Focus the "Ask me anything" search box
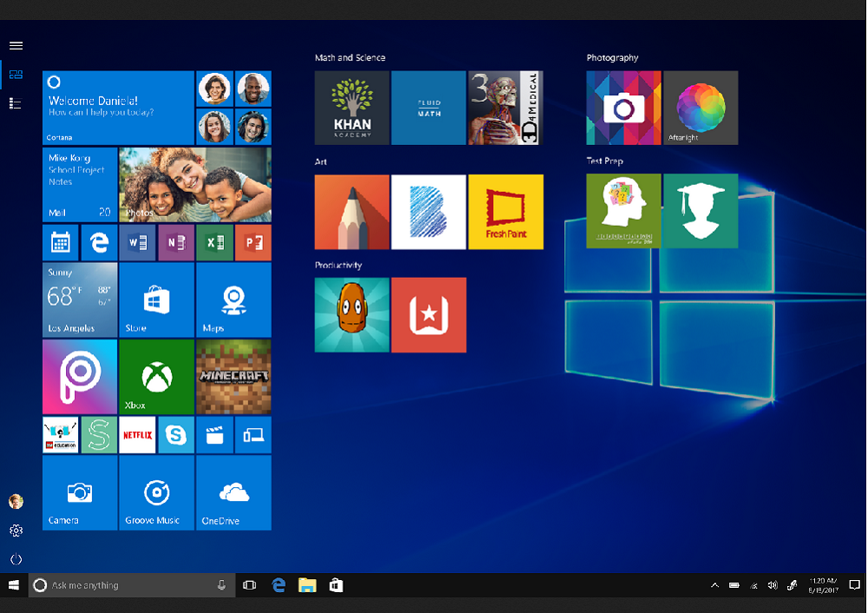This screenshot has width=868, height=613. coord(132,584)
